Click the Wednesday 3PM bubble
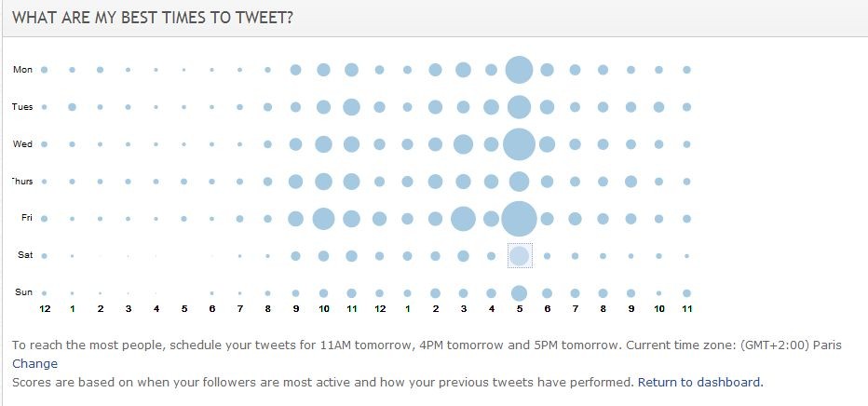Viewport: 868px width, 406px height. pyautogui.click(x=464, y=144)
